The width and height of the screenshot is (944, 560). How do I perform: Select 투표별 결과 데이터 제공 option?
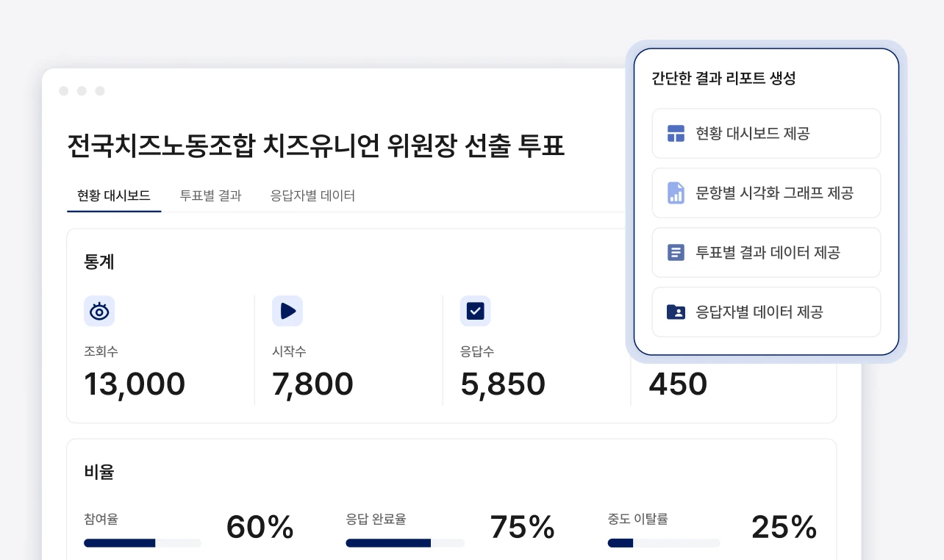pos(766,253)
